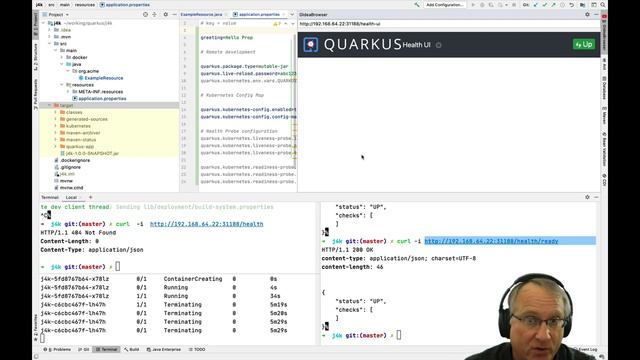Hide the Project panel with minus icon

point(174,14)
